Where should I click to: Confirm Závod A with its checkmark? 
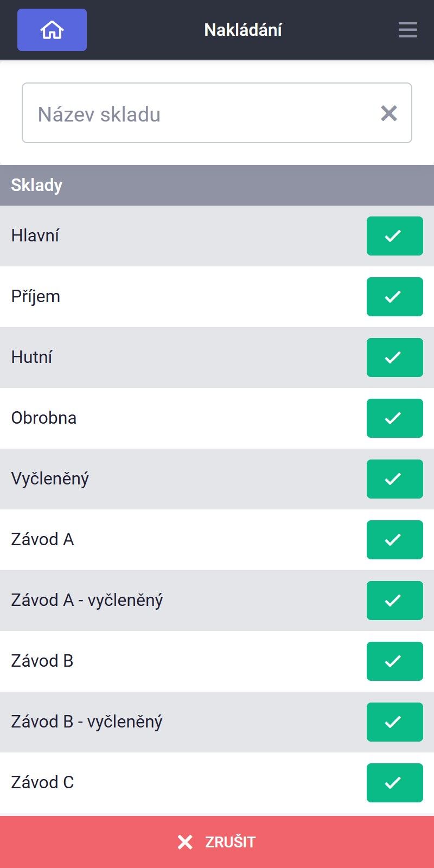pyautogui.click(x=395, y=540)
